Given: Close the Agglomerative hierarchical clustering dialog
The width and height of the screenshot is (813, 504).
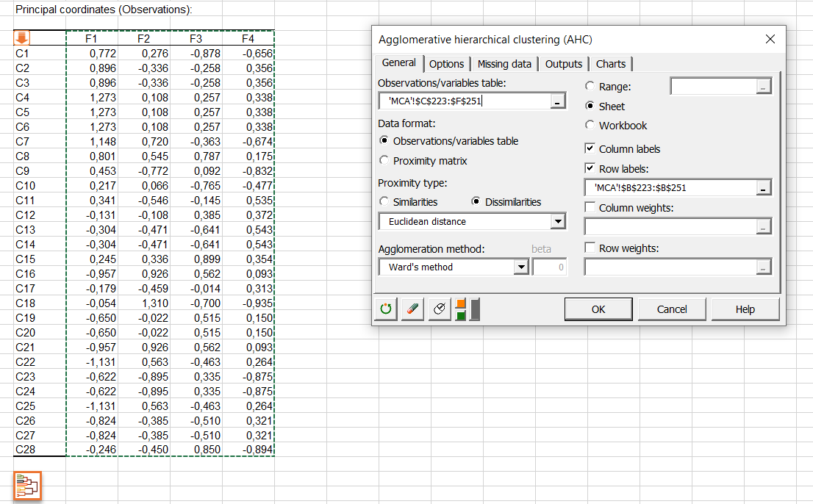Looking at the screenshot, I should [770, 40].
